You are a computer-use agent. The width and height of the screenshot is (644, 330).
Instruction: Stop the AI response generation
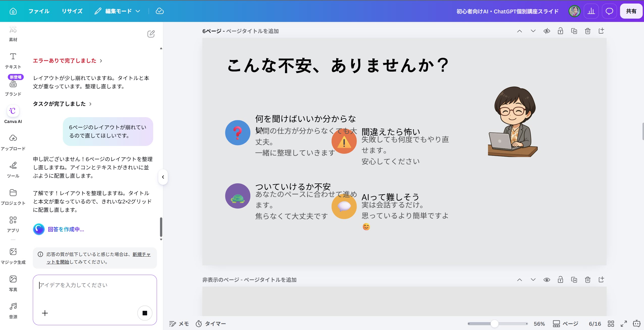coord(145,313)
